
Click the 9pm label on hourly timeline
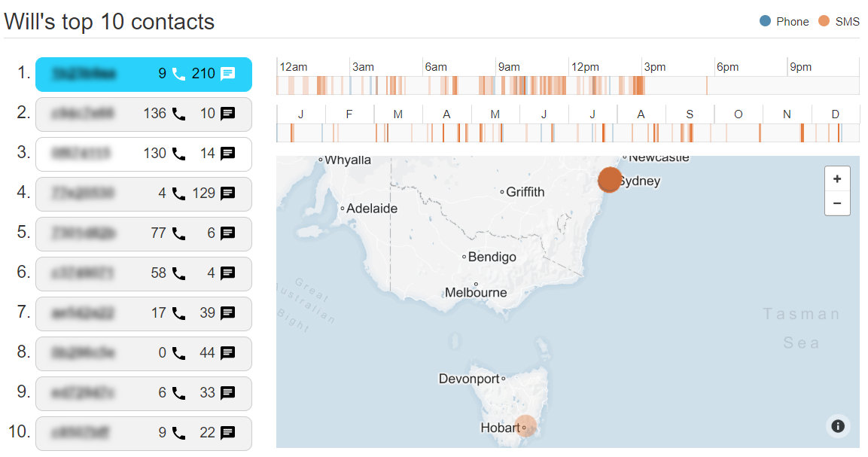click(800, 67)
